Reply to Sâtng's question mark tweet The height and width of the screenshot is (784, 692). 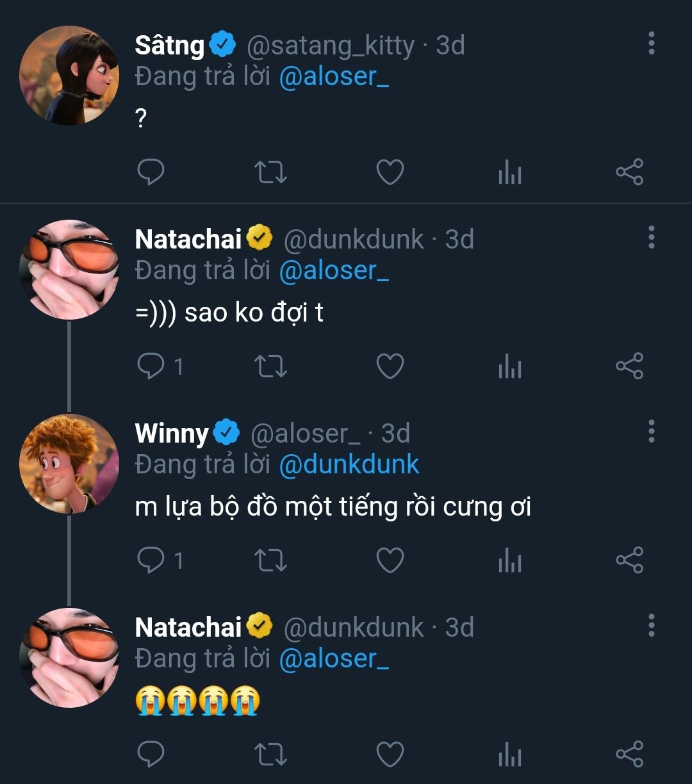pos(151,172)
